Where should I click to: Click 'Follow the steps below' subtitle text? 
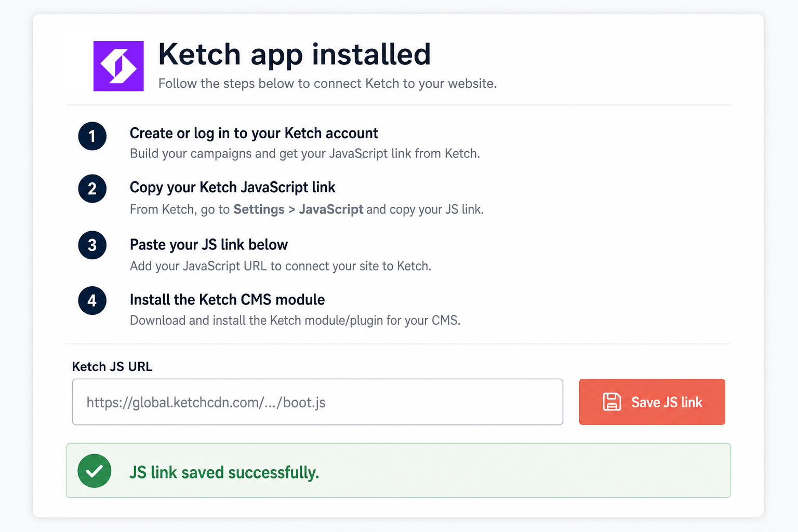[327, 84]
